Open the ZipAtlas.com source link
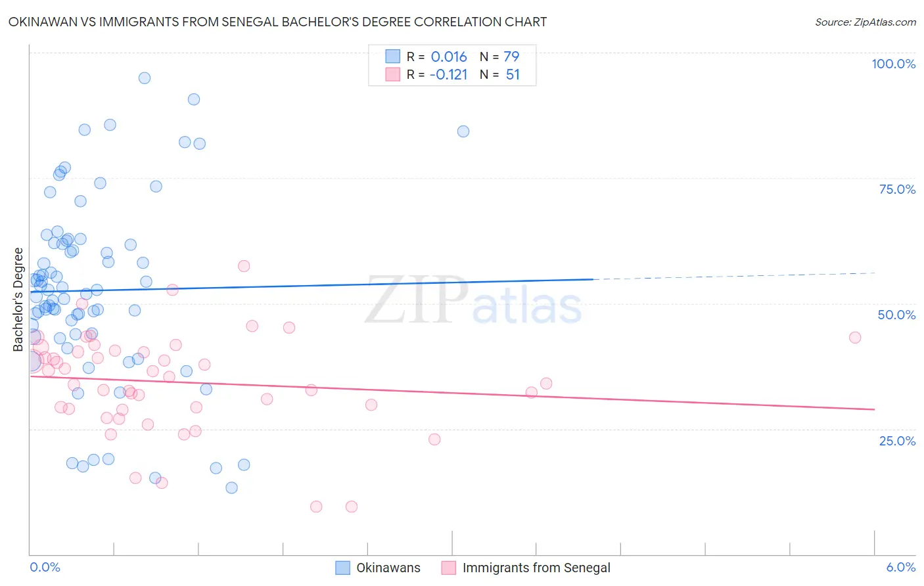Image resolution: width=924 pixels, height=586 pixels. pyautogui.click(x=866, y=22)
